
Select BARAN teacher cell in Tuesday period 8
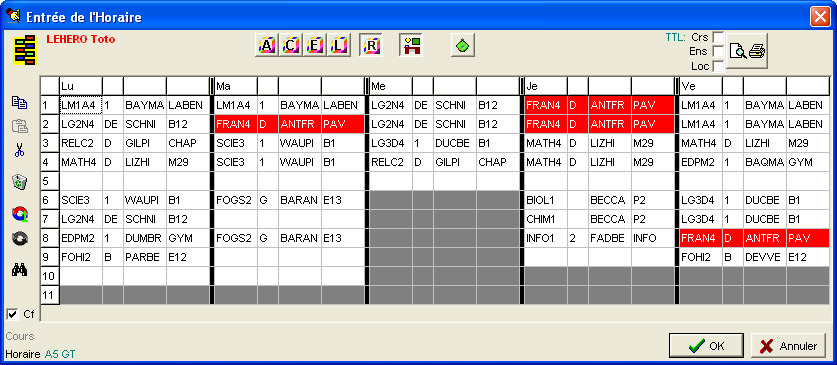[299, 238]
